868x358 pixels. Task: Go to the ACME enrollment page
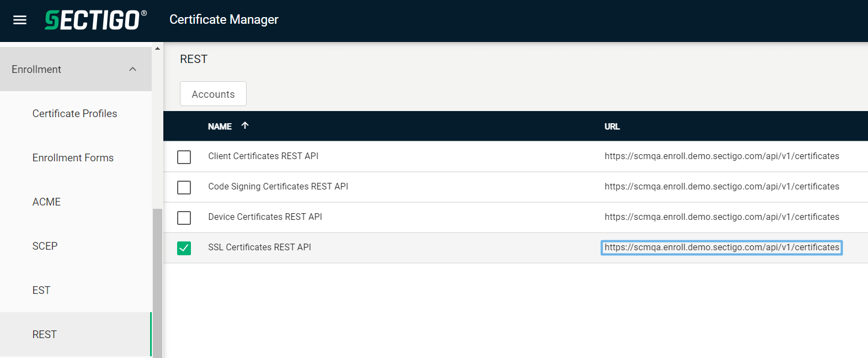[x=46, y=202]
